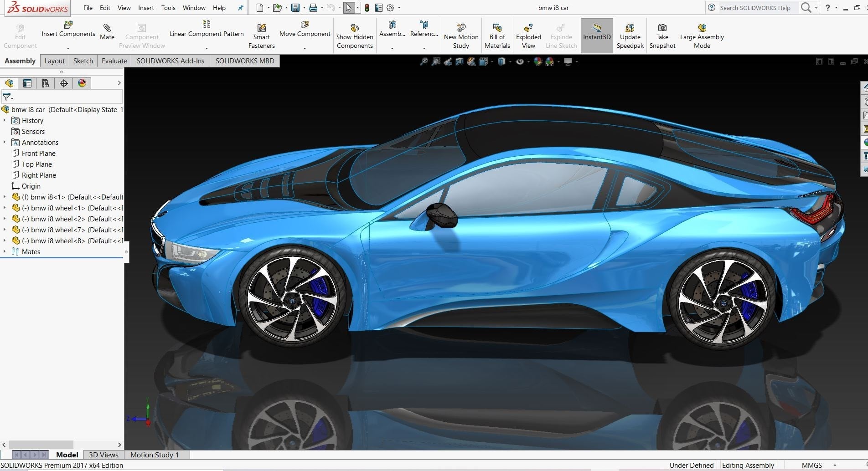This screenshot has width=868, height=471.
Task: Open the Assembly Features tool
Action: click(x=392, y=29)
